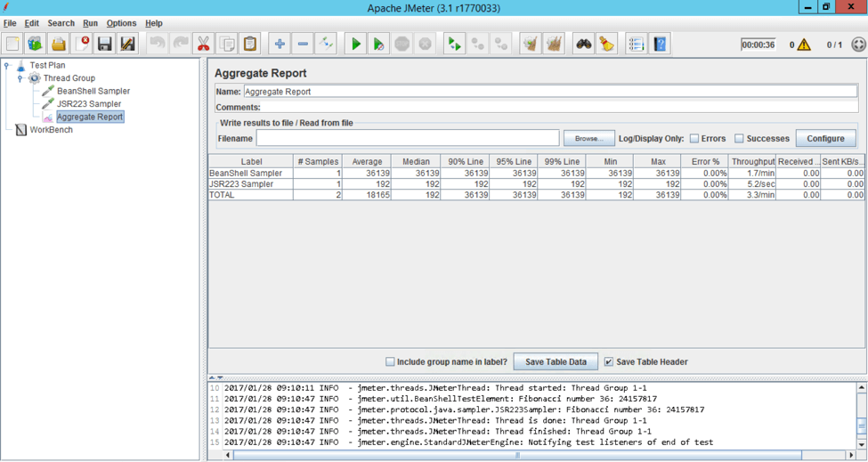
Task: Click the Save Table Data button
Action: pos(556,362)
